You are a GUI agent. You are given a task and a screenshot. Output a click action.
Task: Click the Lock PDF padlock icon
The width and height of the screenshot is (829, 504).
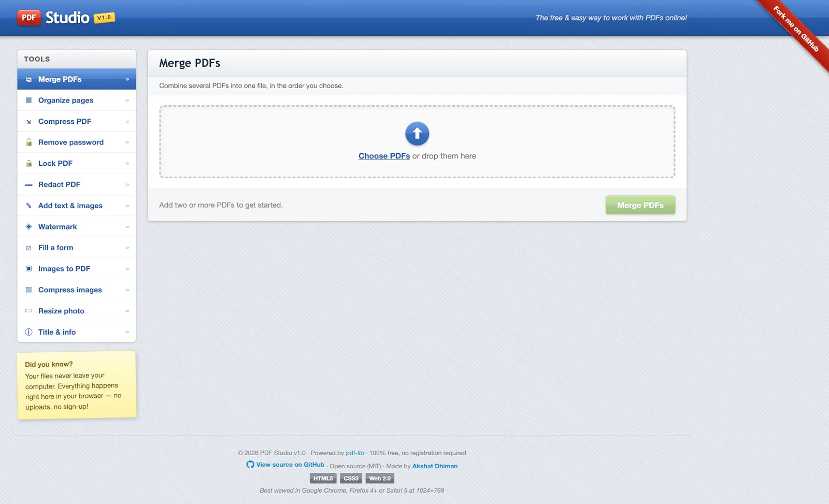pyautogui.click(x=28, y=164)
